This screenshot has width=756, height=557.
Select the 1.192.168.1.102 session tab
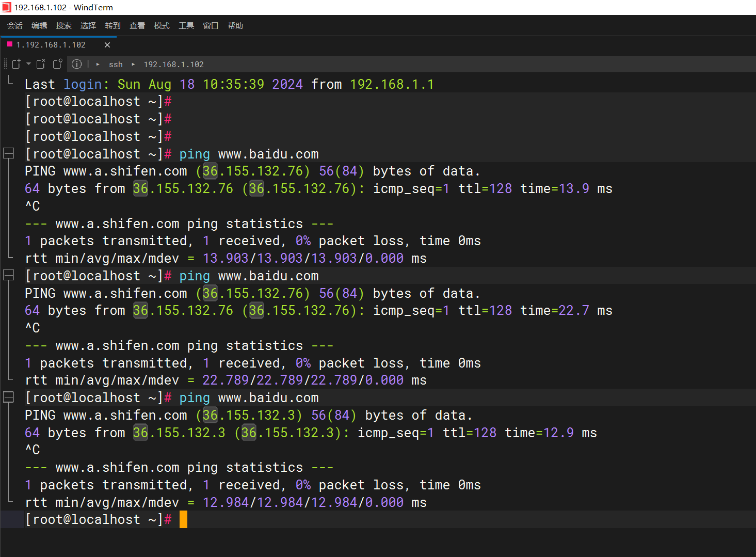(58, 45)
